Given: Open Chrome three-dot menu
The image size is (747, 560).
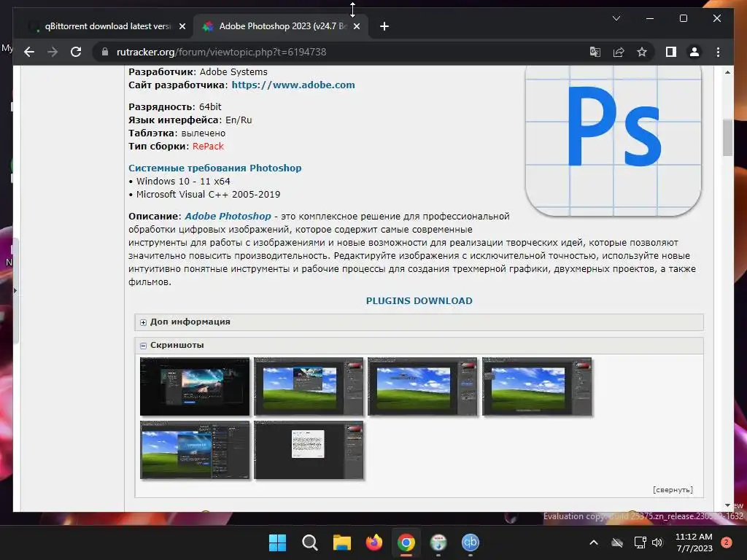Looking at the screenshot, I should coord(718,52).
